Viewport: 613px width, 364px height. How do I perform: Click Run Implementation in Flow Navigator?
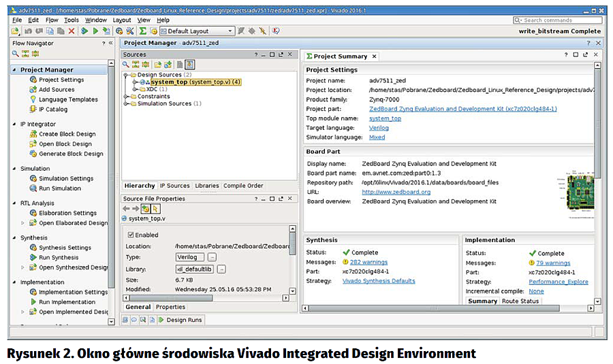[x=67, y=301]
